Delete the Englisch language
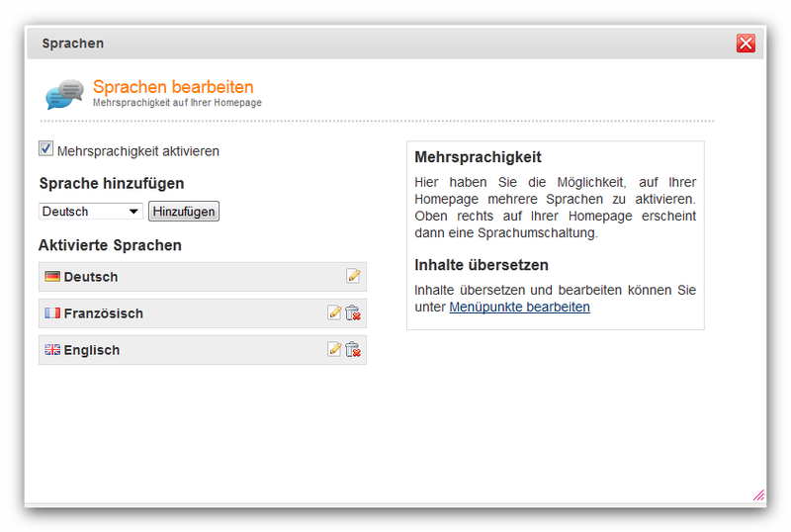Image resolution: width=791 pixels, height=532 pixels. (353, 349)
